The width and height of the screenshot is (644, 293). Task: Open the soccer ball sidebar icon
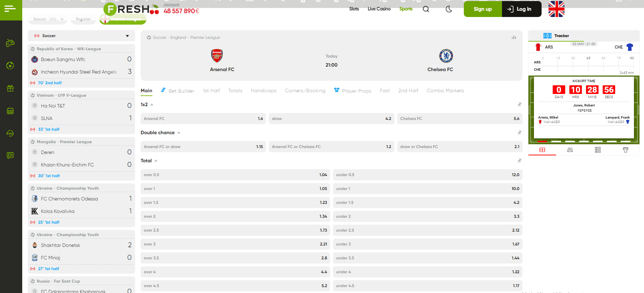(x=10, y=66)
